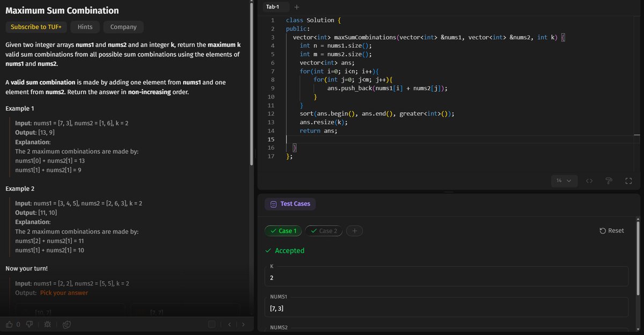
Task: Click the 'public:' line in editor
Action: (298, 28)
